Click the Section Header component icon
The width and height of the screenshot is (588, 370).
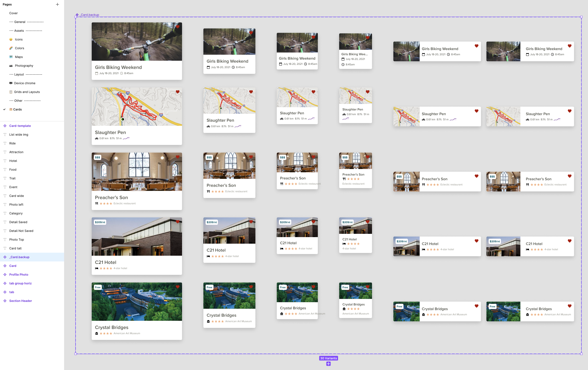(x=5, y=301)
